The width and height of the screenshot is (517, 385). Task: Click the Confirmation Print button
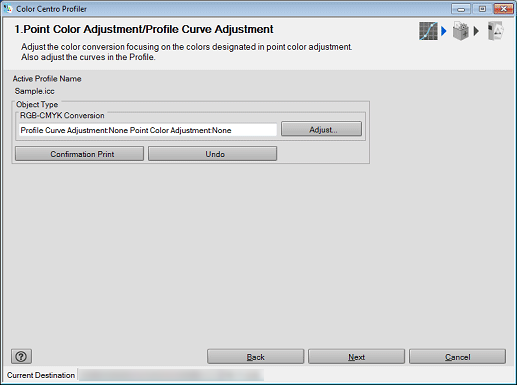pos(79,154)
